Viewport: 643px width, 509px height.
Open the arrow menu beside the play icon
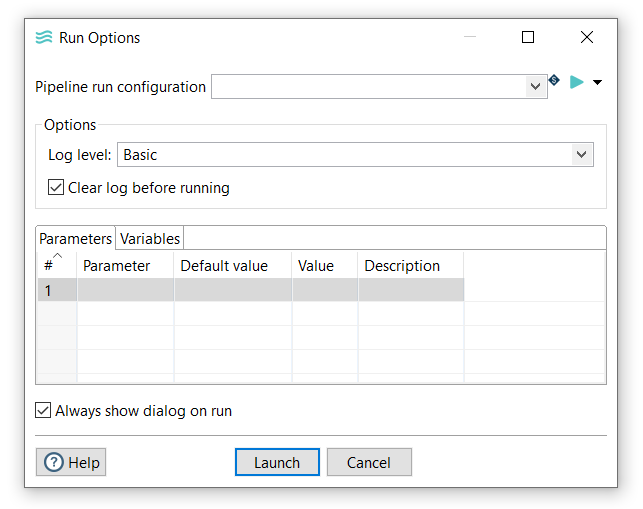click(598, 82)
